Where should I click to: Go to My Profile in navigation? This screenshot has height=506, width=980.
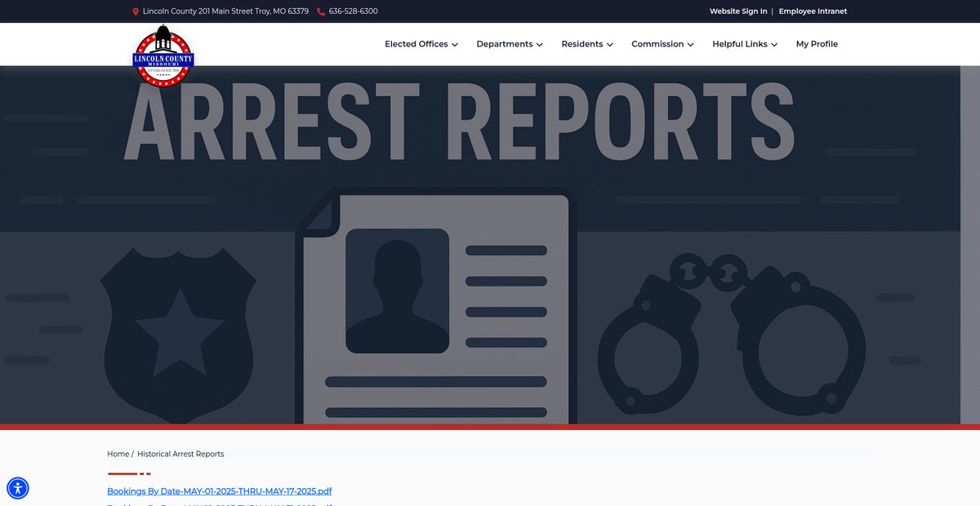[x=817, y=44]
